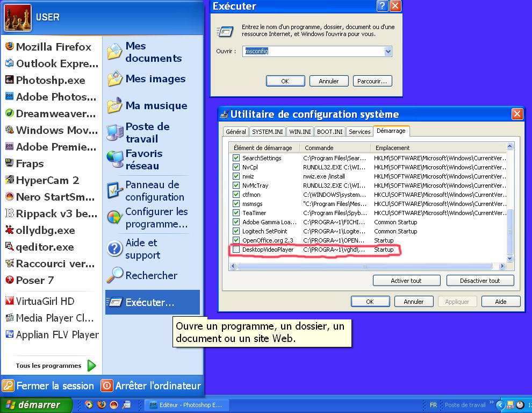This screenshot has height=413, width=532.
Task: Launch qeditor.exe
Action: (x=40, y=247)
